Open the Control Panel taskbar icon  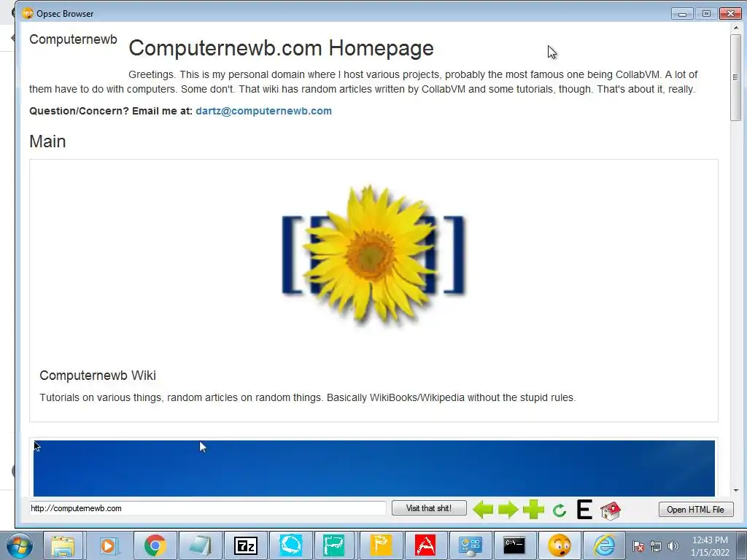pos(471,545)
